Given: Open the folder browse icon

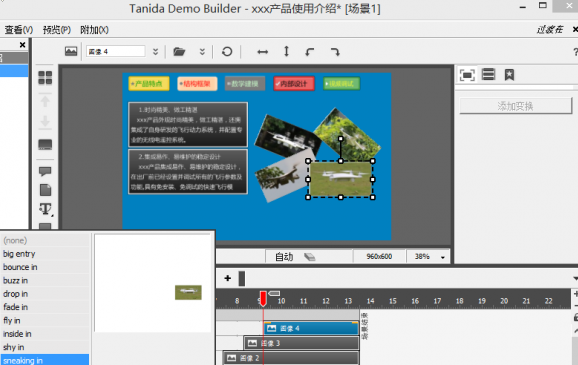Looking at the screenshot, I should click(179, 52).
